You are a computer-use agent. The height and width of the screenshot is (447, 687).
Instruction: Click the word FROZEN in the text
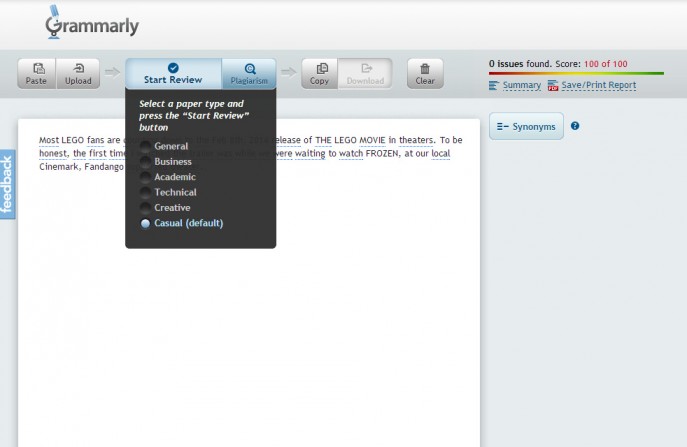tap(382, 153)
